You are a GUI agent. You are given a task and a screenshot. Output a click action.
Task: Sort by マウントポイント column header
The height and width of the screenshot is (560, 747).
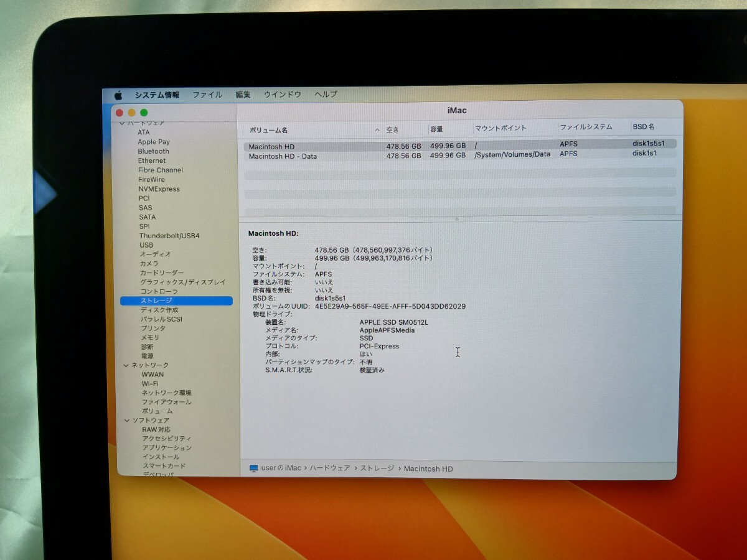tap(500, 128)
